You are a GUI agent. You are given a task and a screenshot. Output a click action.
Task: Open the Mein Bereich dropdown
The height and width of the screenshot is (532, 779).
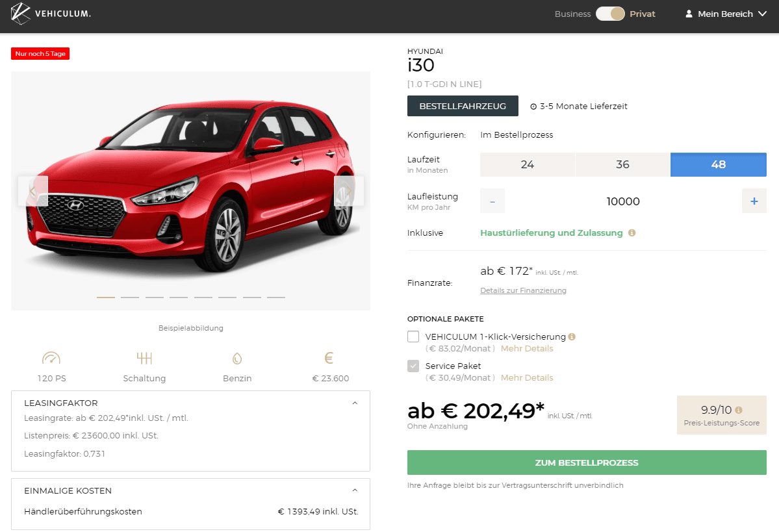pos(726,14)
